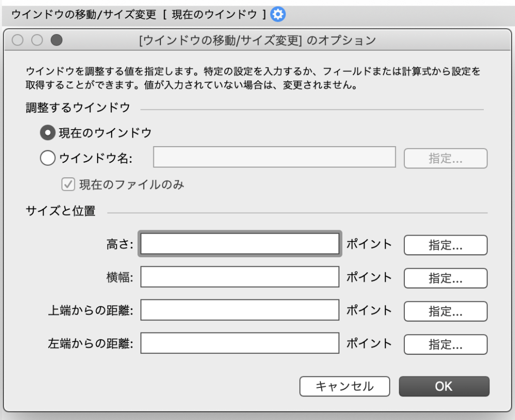Open the 指定 dialog for 横幅
The image size is (515, 420).
pos(445,278)
